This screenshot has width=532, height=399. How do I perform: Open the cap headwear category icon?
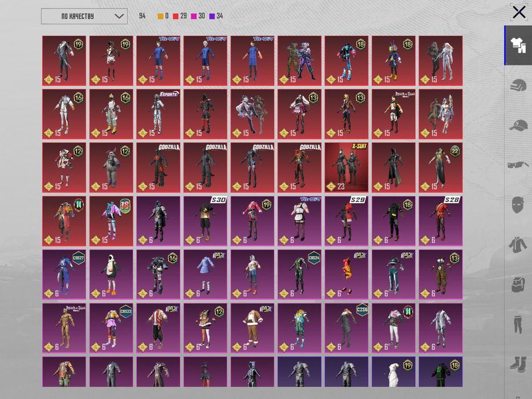(518, 125)
